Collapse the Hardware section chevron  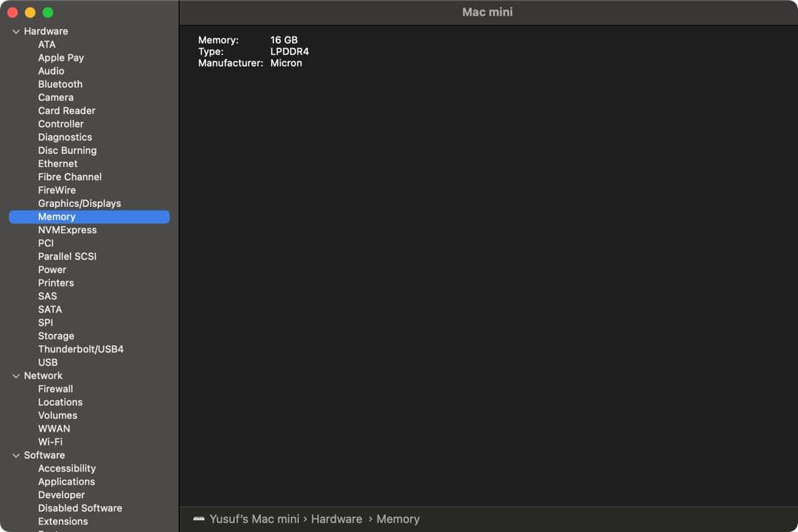pyautogui.click(x=16, y=32)
